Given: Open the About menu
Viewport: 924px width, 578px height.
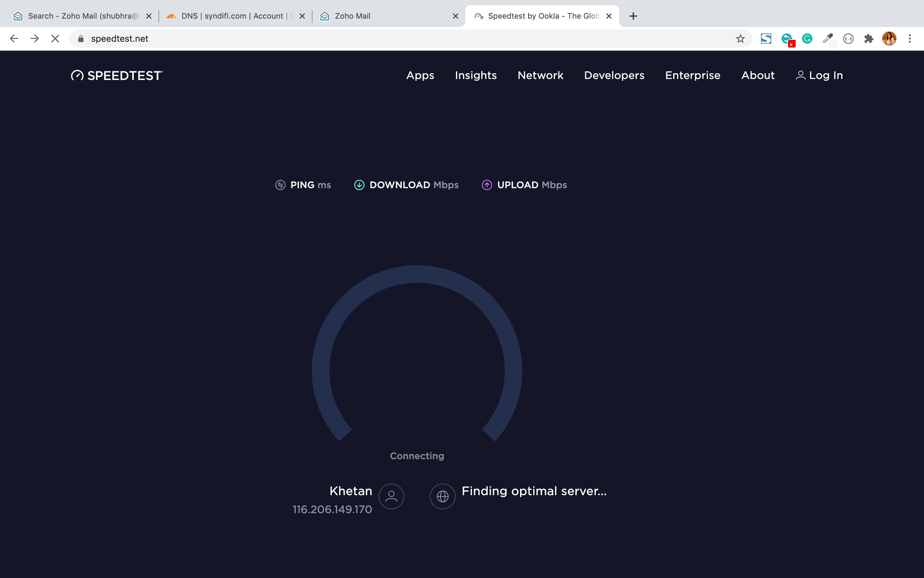Looking at the screenshot, I should (x=758, y=75).
